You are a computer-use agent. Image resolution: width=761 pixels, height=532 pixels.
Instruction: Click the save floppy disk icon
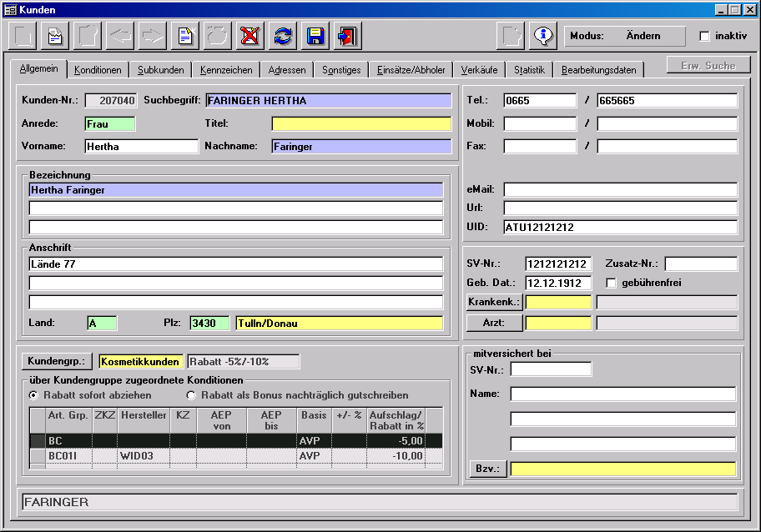(x=315, y=36)
